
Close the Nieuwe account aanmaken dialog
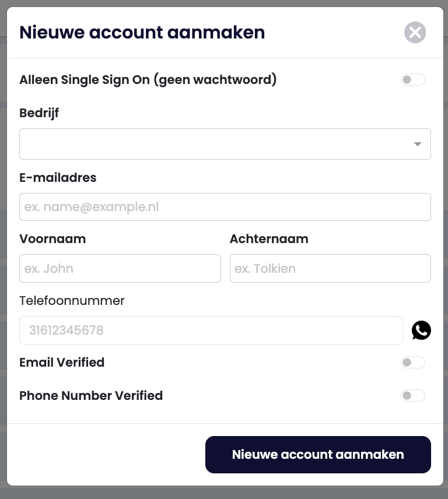(415, 33)
